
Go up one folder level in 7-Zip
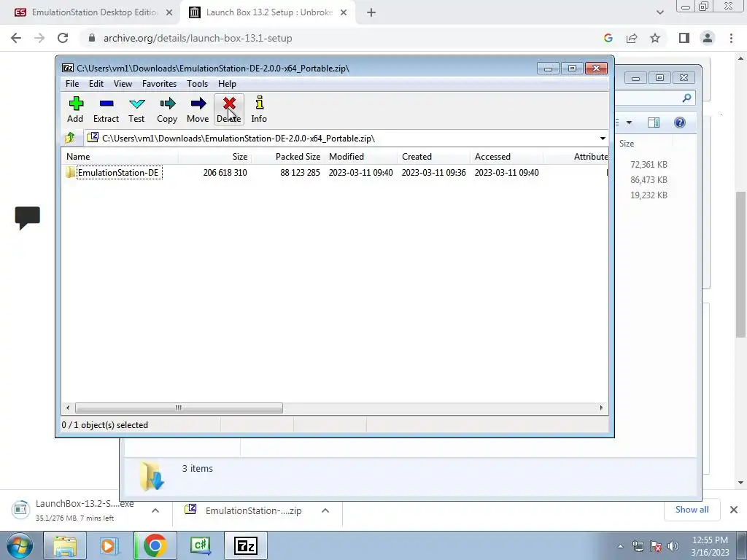coord(70,138)
